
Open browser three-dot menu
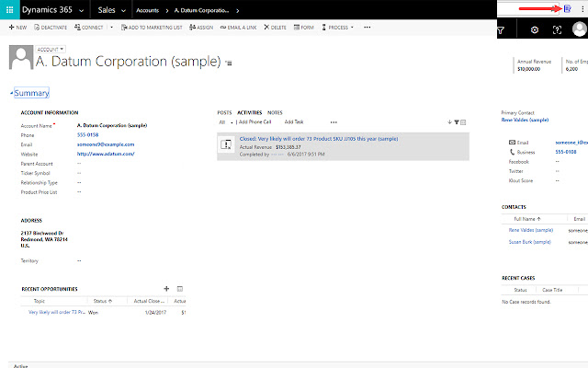tap(582, 9)
